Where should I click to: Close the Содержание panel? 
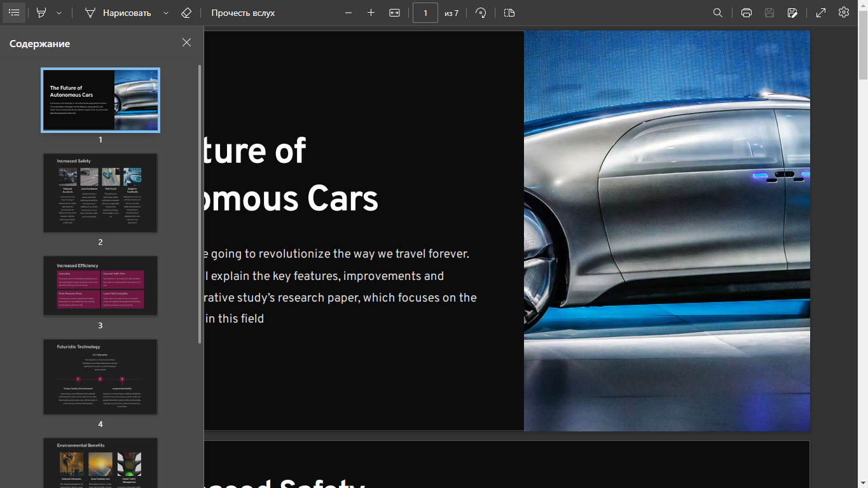[x=186, y=43]
